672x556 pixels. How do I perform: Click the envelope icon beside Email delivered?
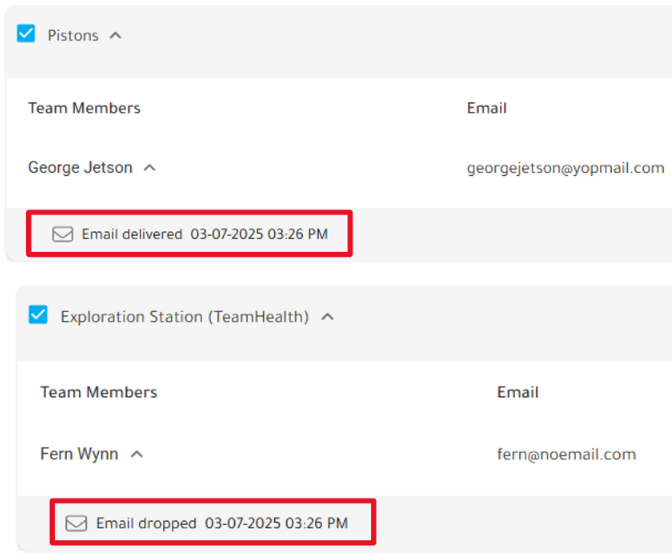click(63, 234)
